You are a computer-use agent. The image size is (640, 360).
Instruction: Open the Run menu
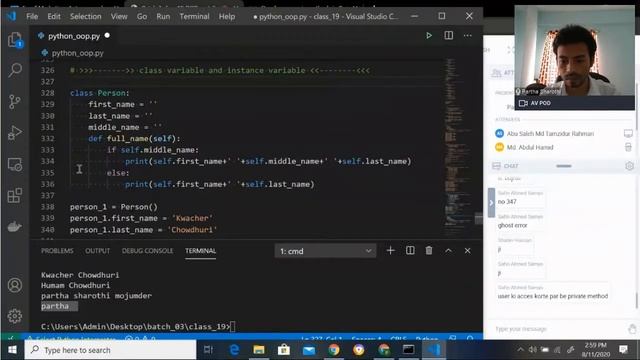pyautogui.click(x=163, y=16)
